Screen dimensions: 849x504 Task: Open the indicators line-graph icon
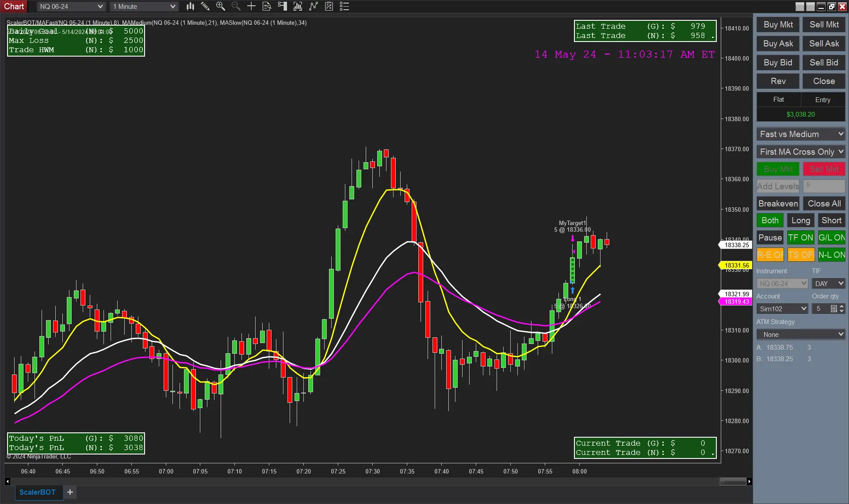pos(313,6)
